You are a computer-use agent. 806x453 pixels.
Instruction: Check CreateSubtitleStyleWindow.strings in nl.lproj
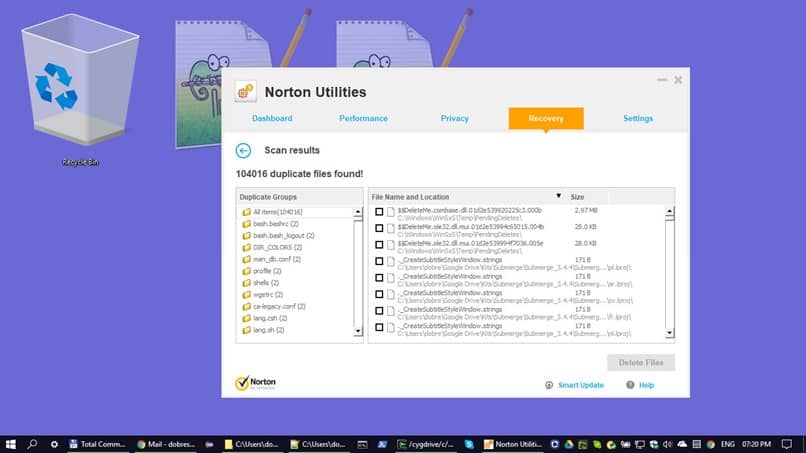point(379,327)
